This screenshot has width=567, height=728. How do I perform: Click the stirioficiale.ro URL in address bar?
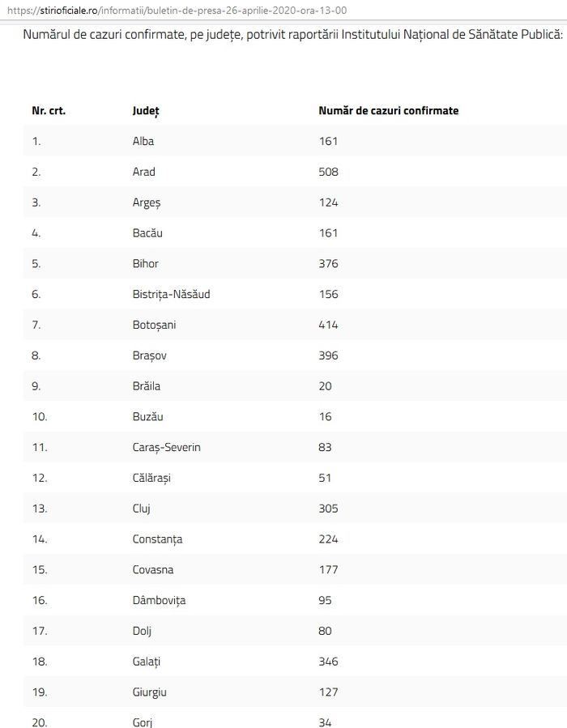(x=177, y=11)
